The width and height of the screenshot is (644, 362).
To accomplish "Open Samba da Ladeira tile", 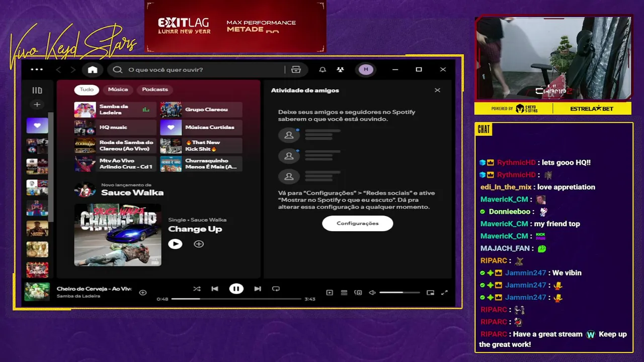I will click(115, 110).
